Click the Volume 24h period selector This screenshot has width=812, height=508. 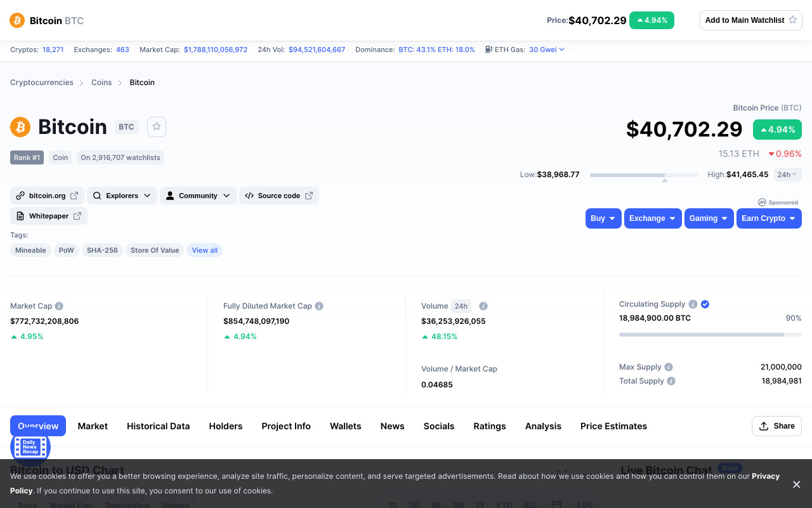pyautogui.click(x=461, y=306)
